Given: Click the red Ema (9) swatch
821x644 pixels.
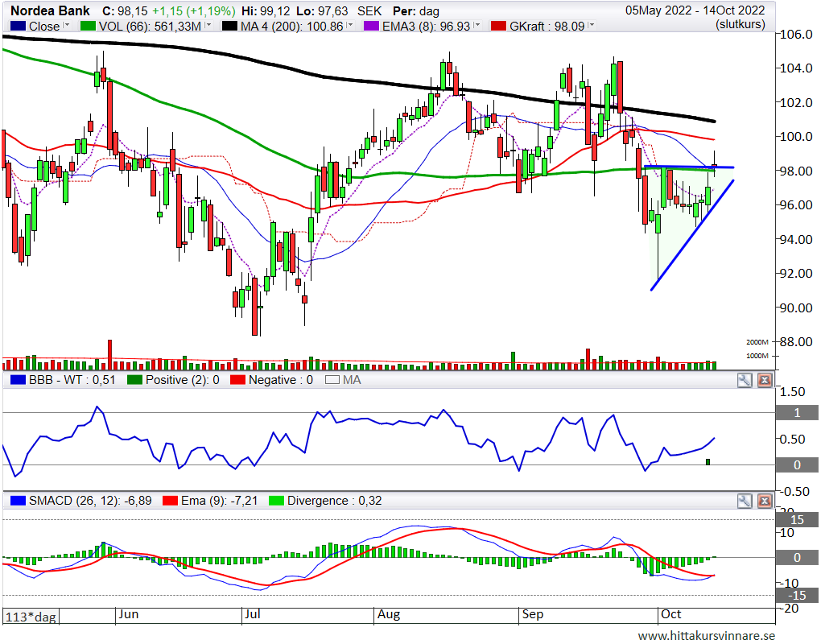Looking at the screenshot, I should click(x=170, y=501).
